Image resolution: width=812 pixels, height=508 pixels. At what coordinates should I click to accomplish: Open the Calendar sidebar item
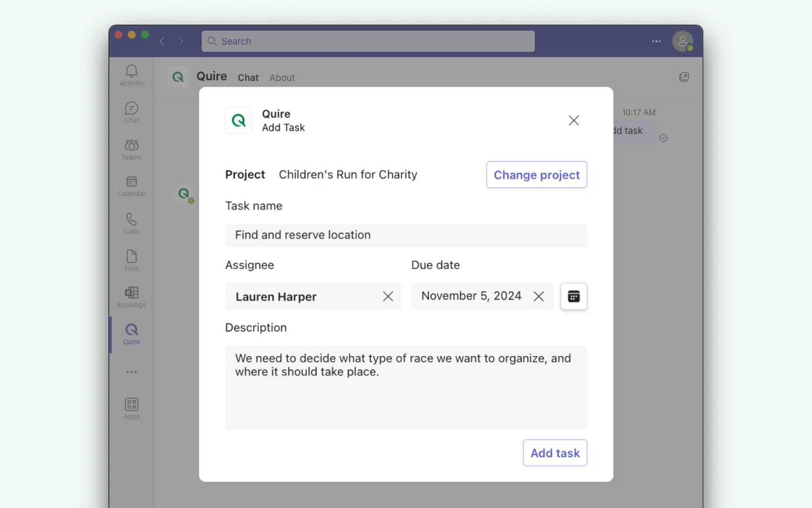[x=131, y=186]
